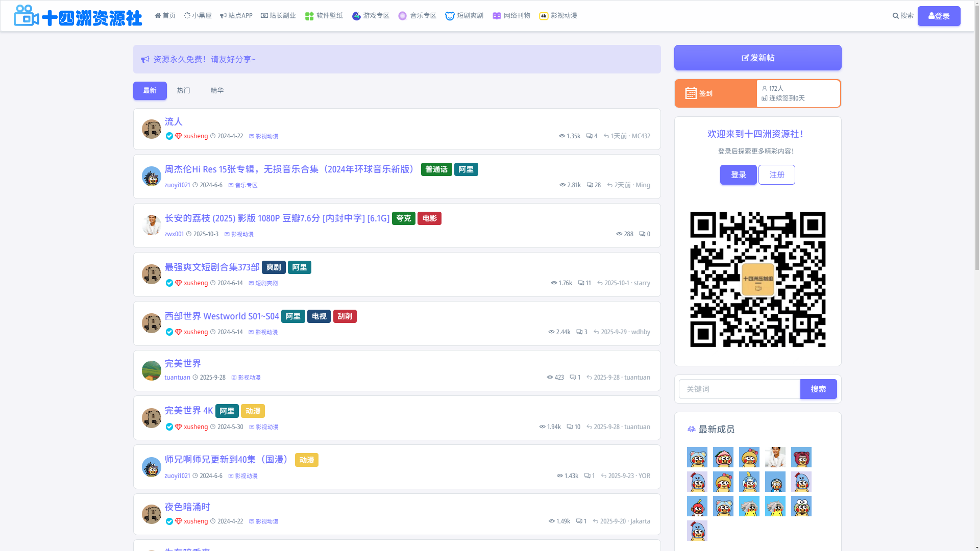This screenshot has width=980, height=551.
Task: Click zwx001's avatar in post list
Action: click(151, 225)
